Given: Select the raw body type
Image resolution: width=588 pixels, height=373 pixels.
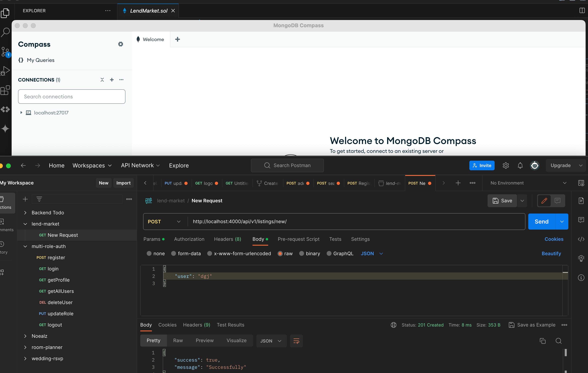Looking at the screenshot, I should point(285,253).
